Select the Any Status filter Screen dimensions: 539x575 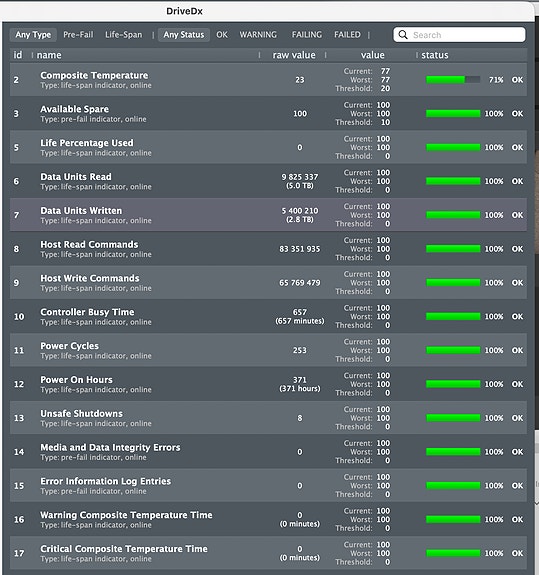coord(184,35)
